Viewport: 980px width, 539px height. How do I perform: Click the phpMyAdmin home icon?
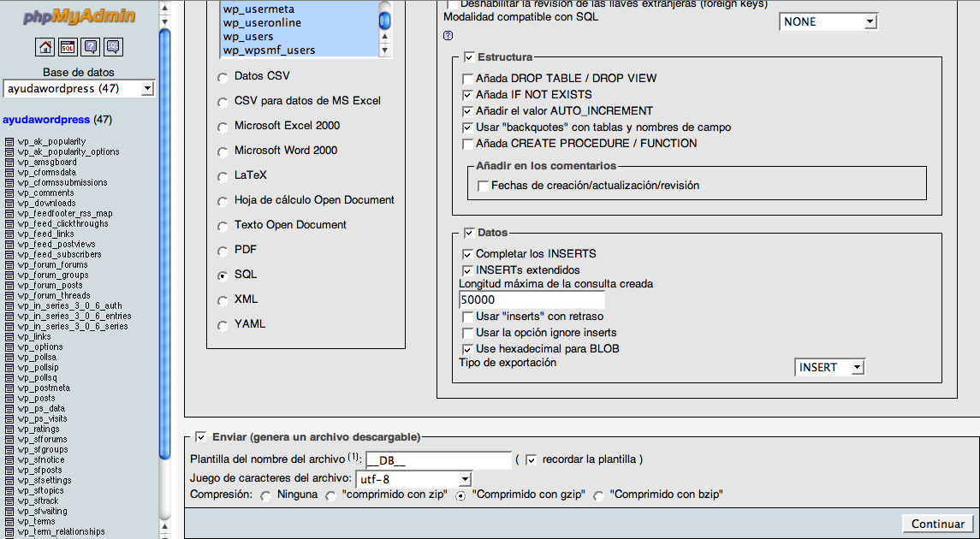coord(45,47)
